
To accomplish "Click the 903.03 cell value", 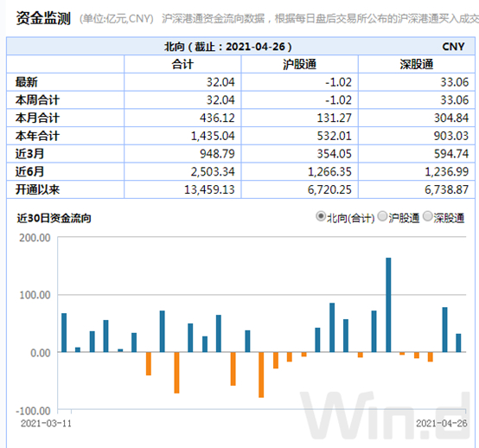I will [x=451, y=136].
